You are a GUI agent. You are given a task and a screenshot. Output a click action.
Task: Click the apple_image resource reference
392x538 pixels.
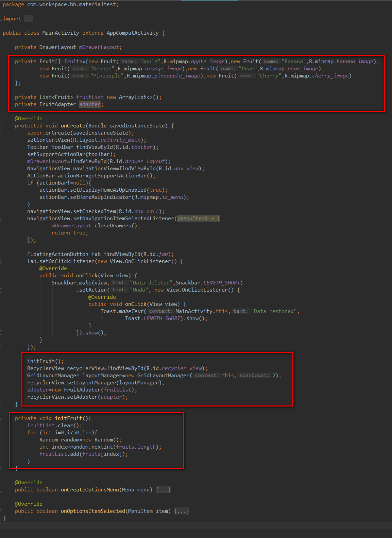pyautogui.click(x=208, y=62)
